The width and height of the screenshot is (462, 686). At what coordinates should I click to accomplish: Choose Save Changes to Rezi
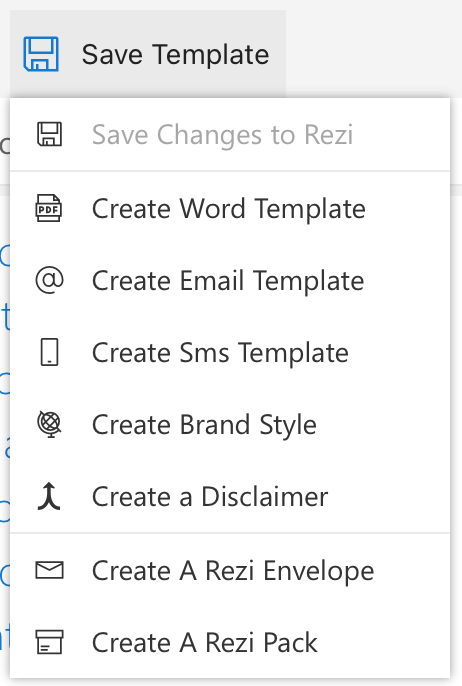pos(230,134)
